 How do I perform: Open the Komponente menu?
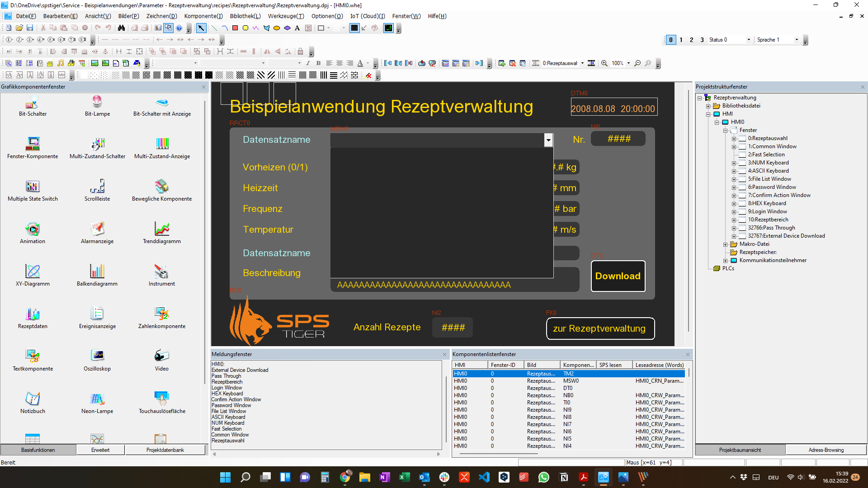tap(203, 16)
